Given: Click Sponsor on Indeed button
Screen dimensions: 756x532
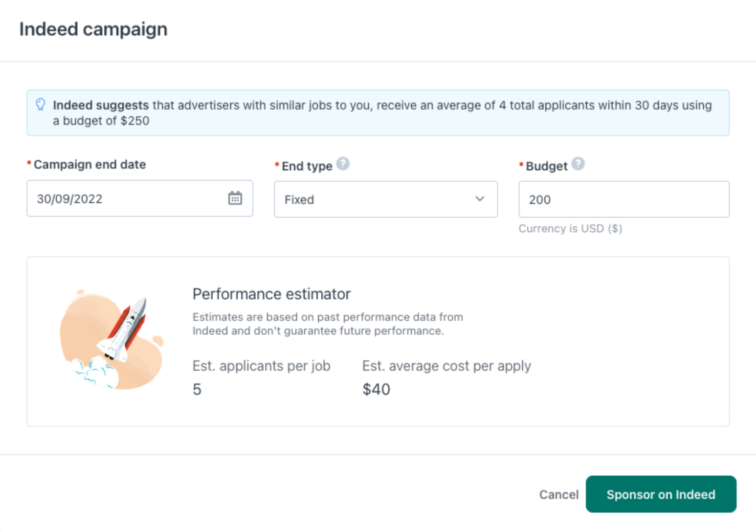Looking at the screenshot, I should coord(661,494).
